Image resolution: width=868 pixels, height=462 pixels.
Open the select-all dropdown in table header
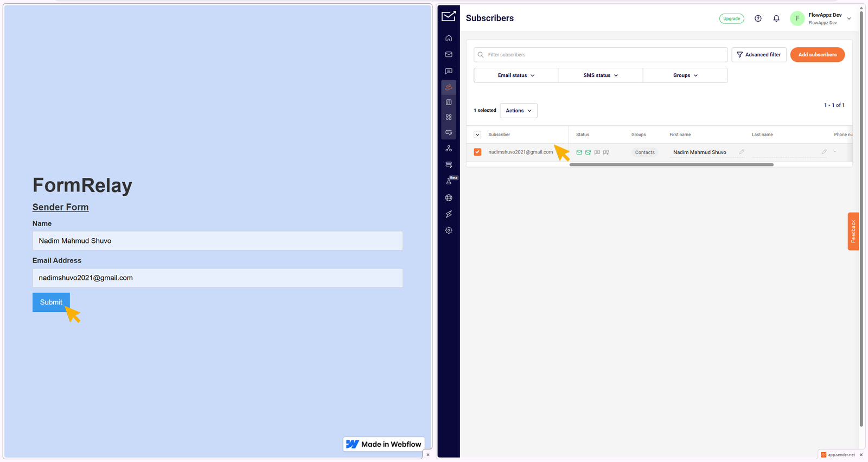(x=477, y=134)
